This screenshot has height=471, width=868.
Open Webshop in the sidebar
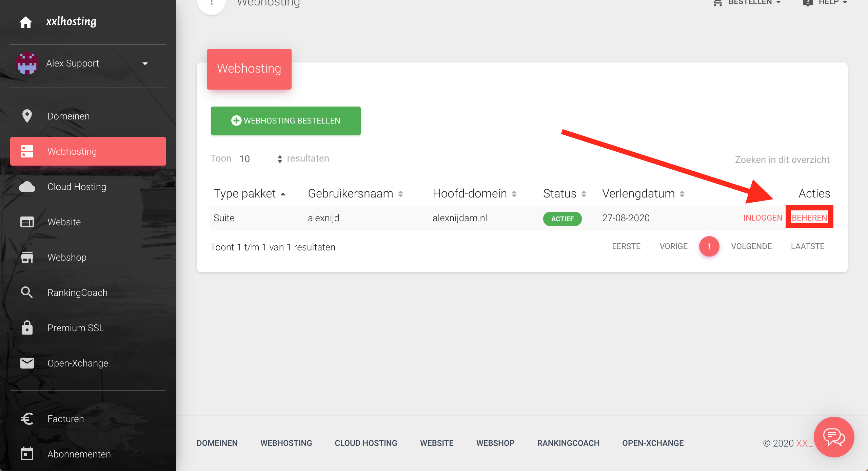pyautogui.click(x=88, y=257)
